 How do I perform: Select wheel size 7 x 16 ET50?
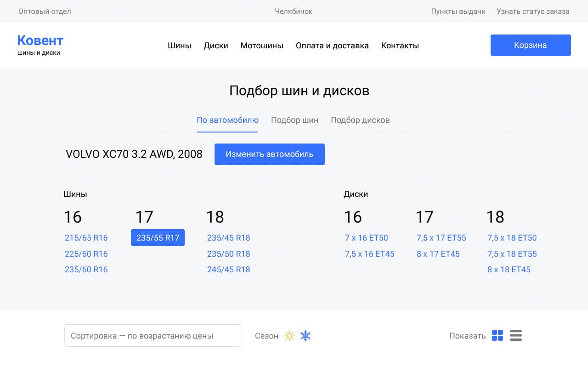[x=367, y=238]
